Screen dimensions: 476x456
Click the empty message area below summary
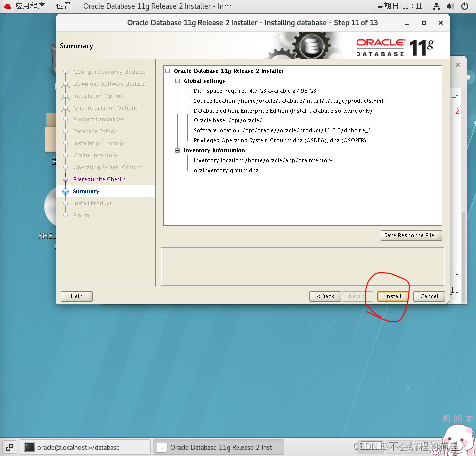302,266
